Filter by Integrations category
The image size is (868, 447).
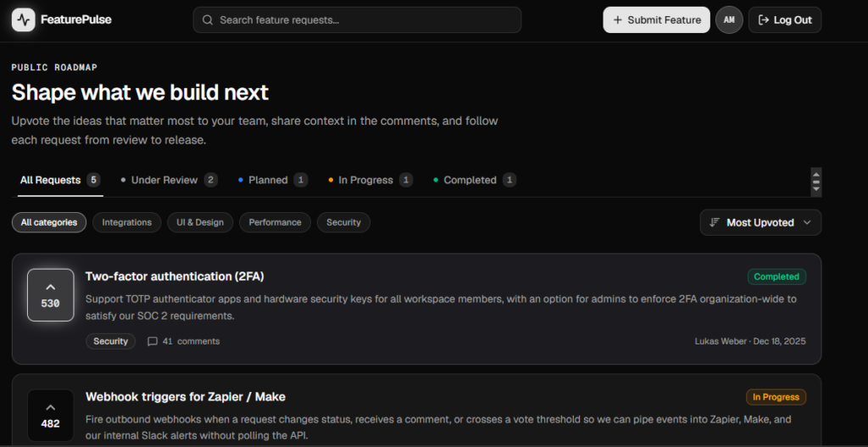(x=127, y=222)
